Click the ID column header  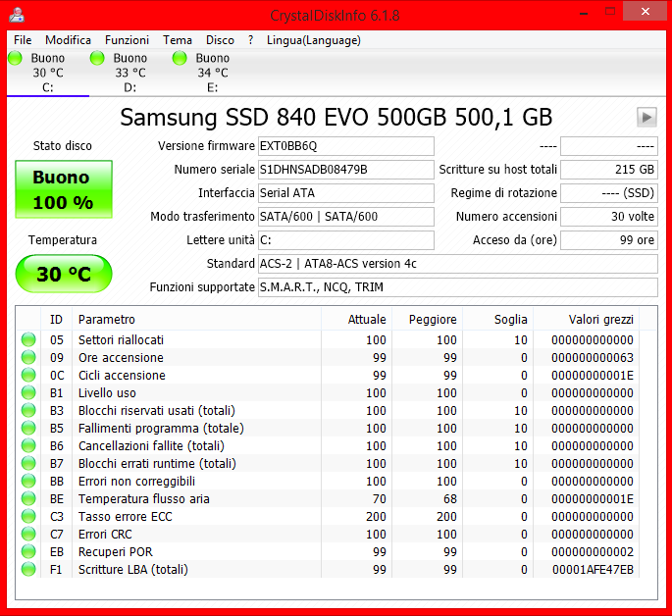pyautogui.click(x=57, y=320)
